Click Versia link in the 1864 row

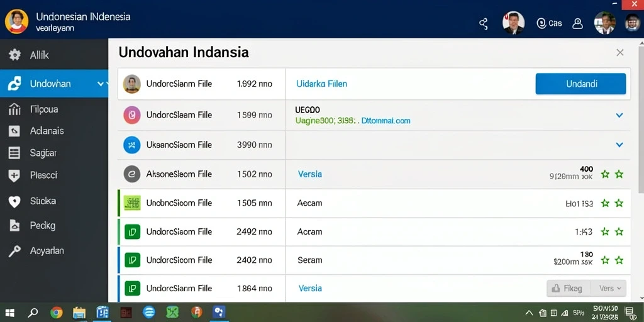[x=309, y=288]
